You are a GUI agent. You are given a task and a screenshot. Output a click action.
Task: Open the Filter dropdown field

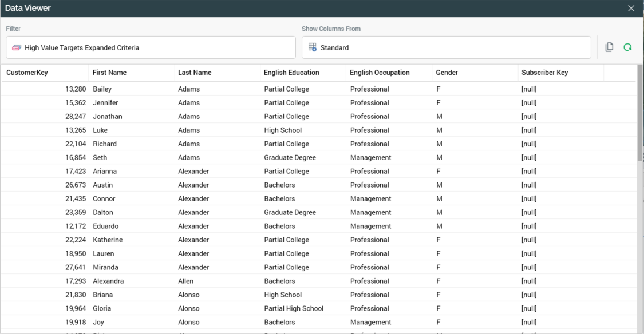[x=151, y=48]
